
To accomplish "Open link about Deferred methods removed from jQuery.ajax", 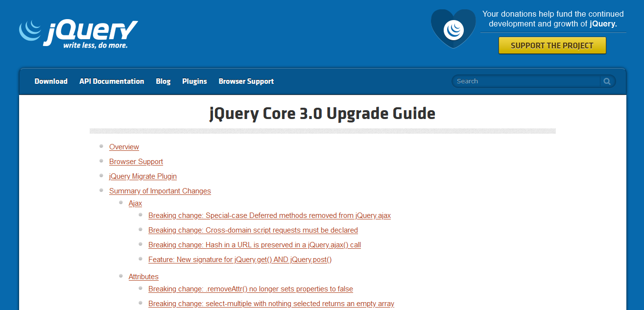I will (269, 215).
